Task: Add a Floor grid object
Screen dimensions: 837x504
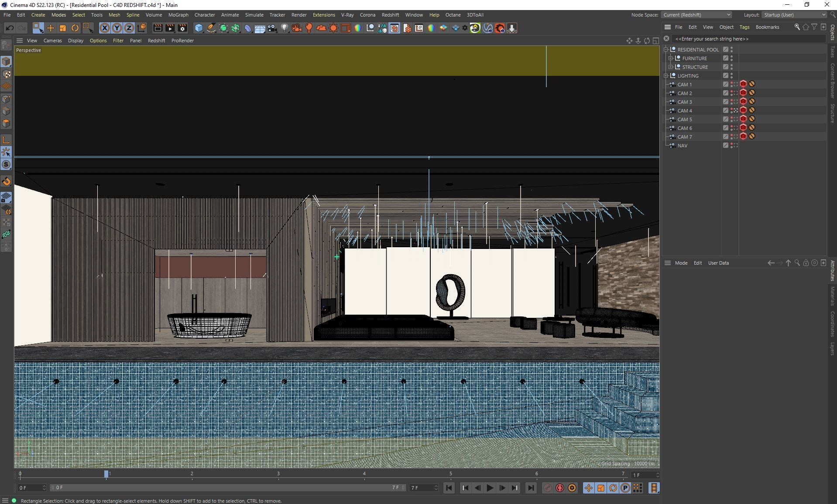Action: click(260, 28)
